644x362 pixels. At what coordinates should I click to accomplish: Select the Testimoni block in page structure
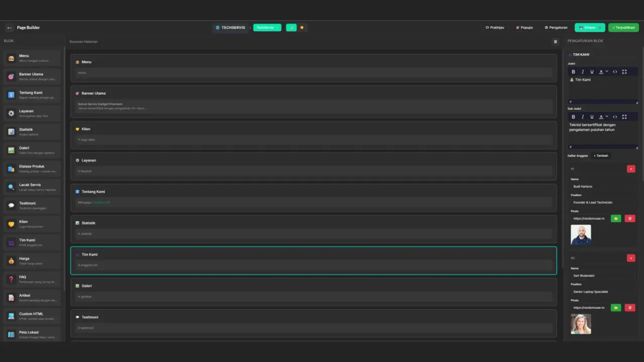(313, 323)
